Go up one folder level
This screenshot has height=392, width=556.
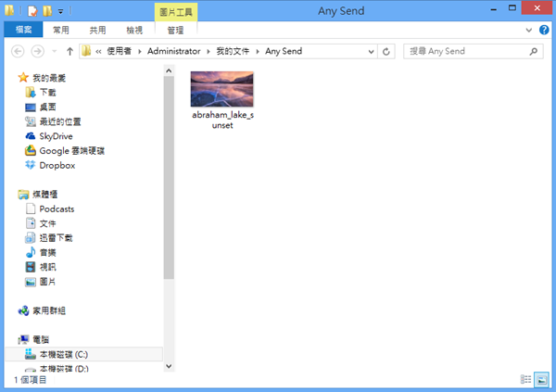69,52
